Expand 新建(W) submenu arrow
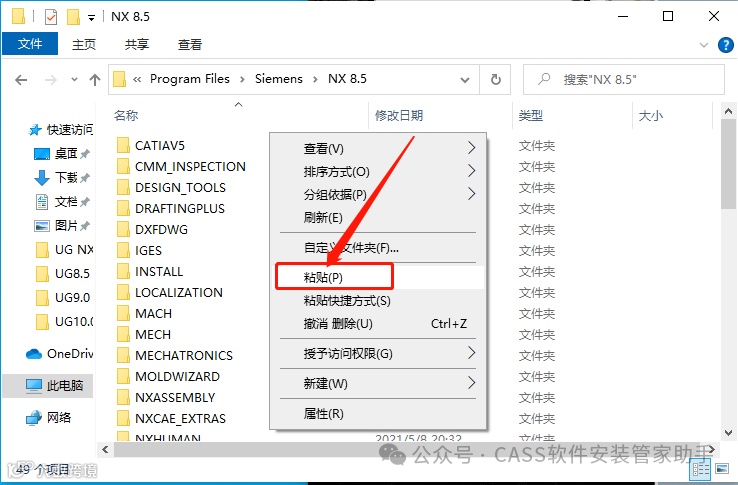 (x=471, y=383)
